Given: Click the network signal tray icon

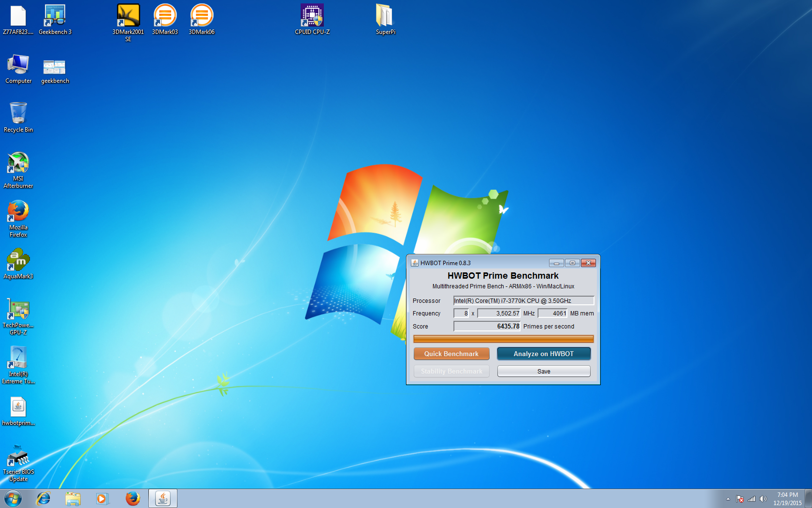Looking at the screenshot, I should [752, 499].
